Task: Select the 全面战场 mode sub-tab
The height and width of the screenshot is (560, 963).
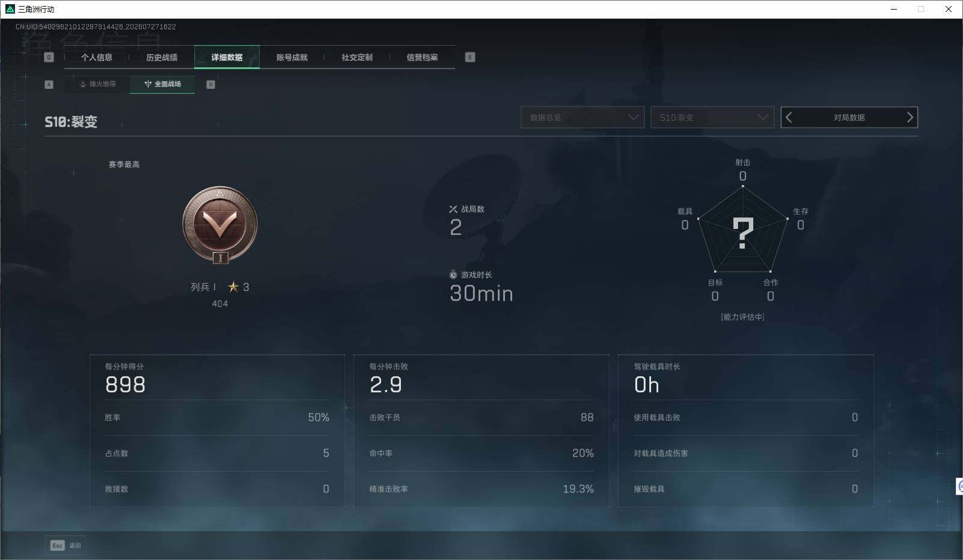Action: [162, 84]
